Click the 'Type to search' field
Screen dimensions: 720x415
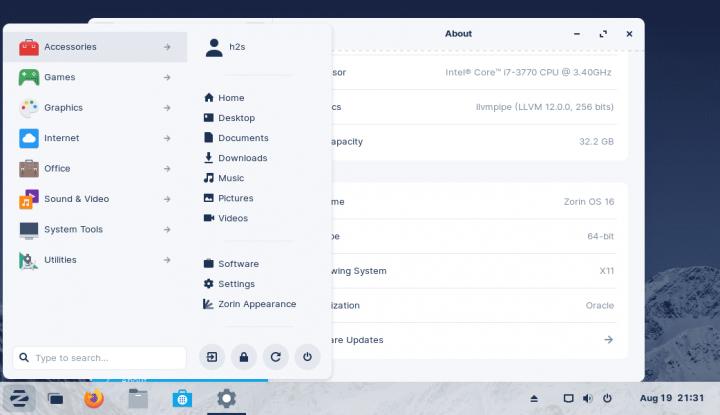[100, 357]
